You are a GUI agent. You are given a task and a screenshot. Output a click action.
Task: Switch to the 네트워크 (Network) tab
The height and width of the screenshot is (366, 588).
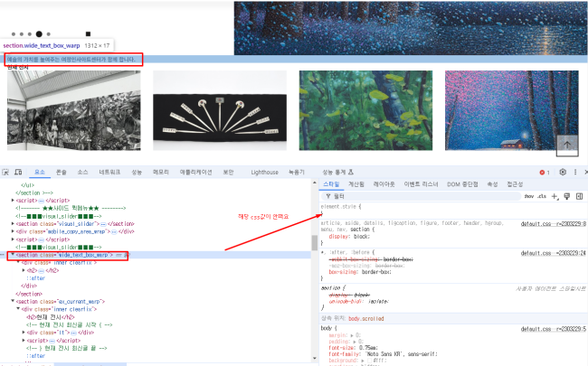[x=109, y=172]
